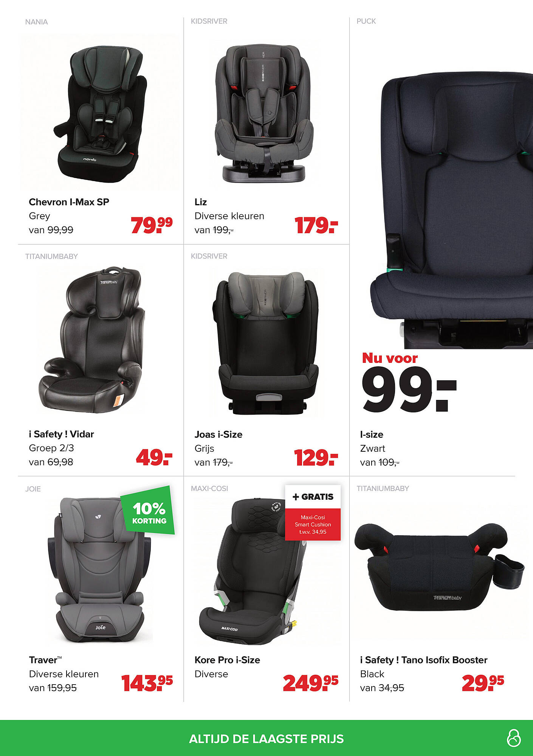Screen dimensions: 533x756
Task: Click the 129 price for Joas i-Size
Action: point(316,457)
